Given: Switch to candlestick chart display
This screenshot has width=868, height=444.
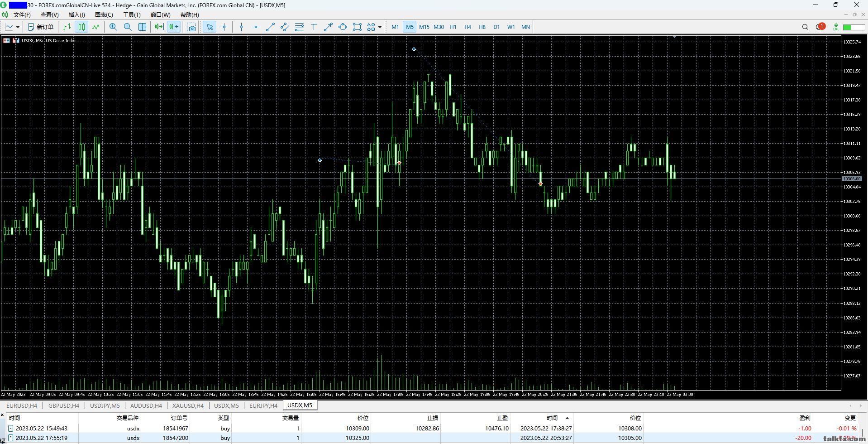Looking at the screenshot, I should tap(81, 27).
